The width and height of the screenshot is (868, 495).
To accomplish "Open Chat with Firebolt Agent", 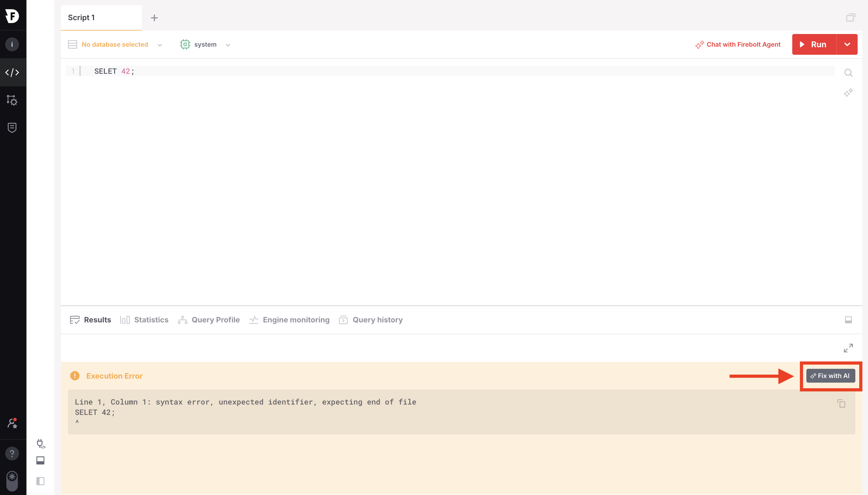I will [x=738, y=45].
